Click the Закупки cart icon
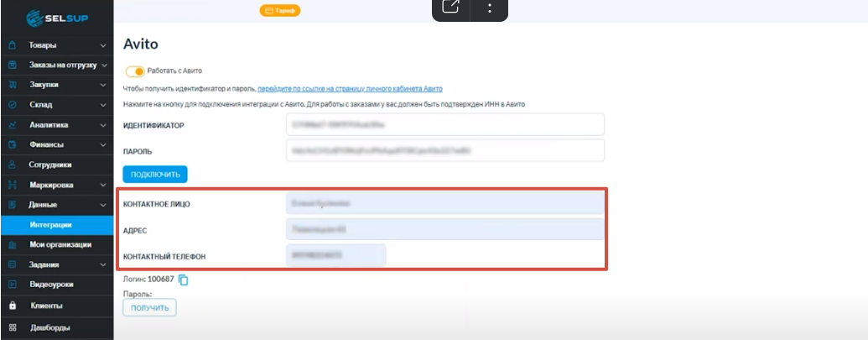The height and width of the screenshot is (340, 868). click(x=13, y=86)
